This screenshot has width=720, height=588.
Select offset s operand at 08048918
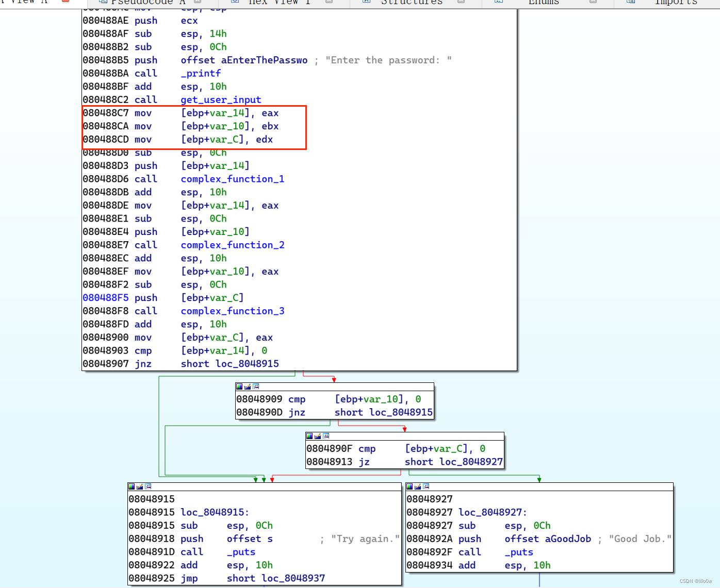click(x=250, y=539)
